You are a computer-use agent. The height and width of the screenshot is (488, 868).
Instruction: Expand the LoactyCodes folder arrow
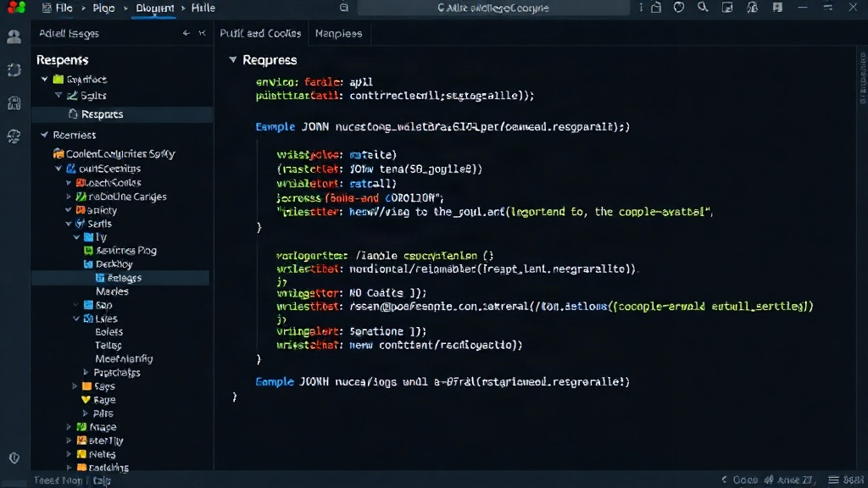tap(69, 182)
